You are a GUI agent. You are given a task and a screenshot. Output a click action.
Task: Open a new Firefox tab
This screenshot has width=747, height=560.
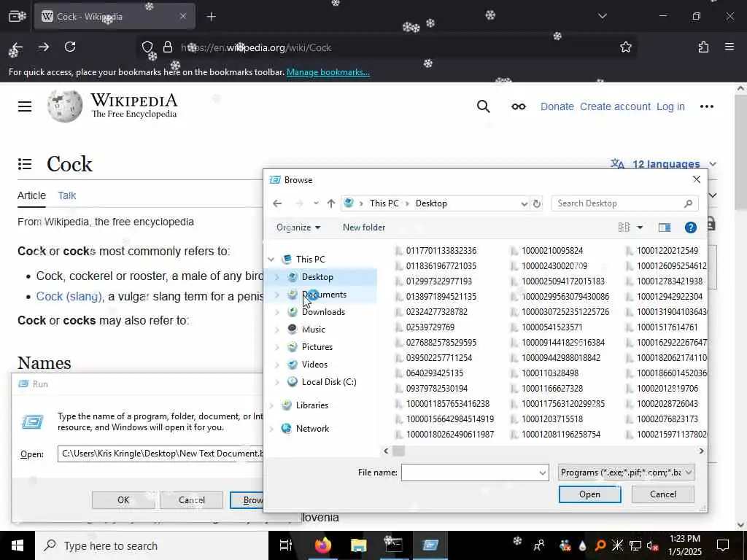(x=211, y=17)
